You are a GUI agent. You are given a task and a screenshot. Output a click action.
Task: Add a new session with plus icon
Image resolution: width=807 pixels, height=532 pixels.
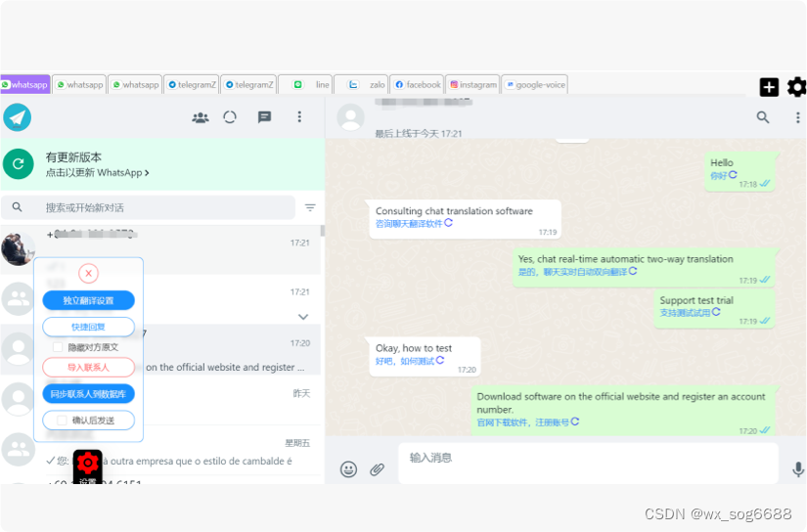[769, 87]
